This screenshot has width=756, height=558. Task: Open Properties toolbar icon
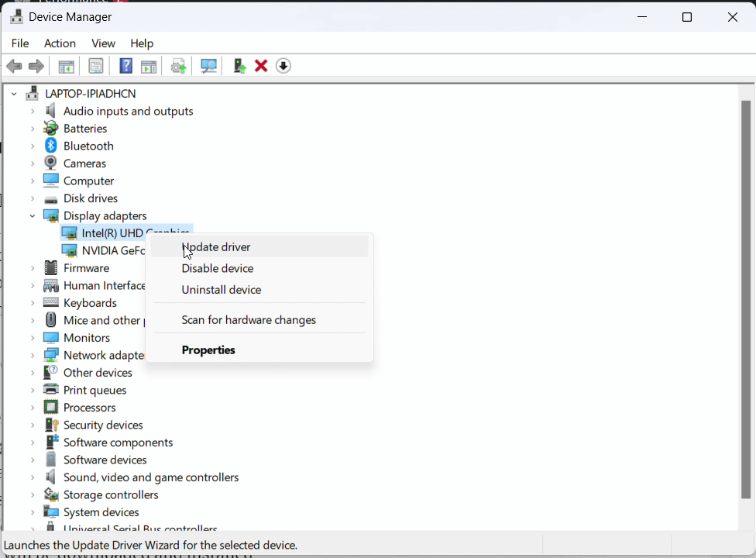[96, 66]
